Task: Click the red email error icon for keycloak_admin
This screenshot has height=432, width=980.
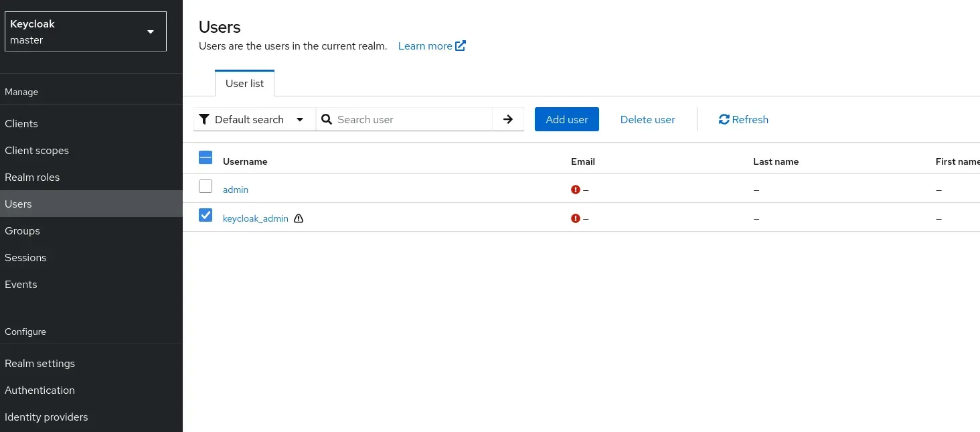Action: (576, 218)
